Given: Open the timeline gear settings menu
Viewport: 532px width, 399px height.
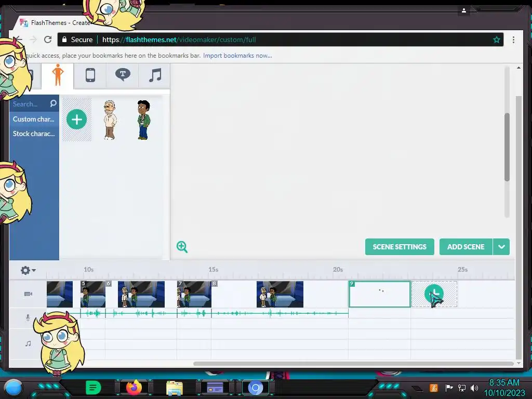Looking at the screenshot, I should coord(28,270).
